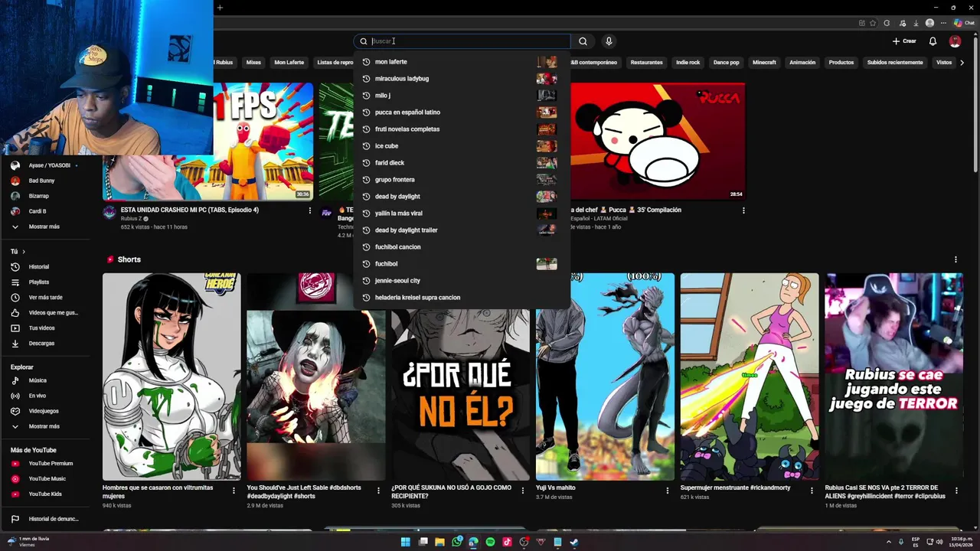Click the Indie rock filter chip
This screenshot has width=980, height=551.
[688, 63]
